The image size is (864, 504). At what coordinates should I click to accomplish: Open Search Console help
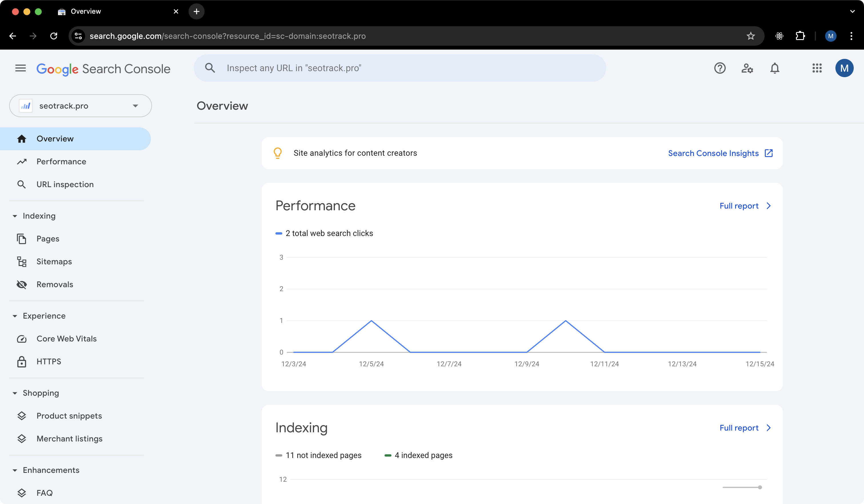pos(720,68)
